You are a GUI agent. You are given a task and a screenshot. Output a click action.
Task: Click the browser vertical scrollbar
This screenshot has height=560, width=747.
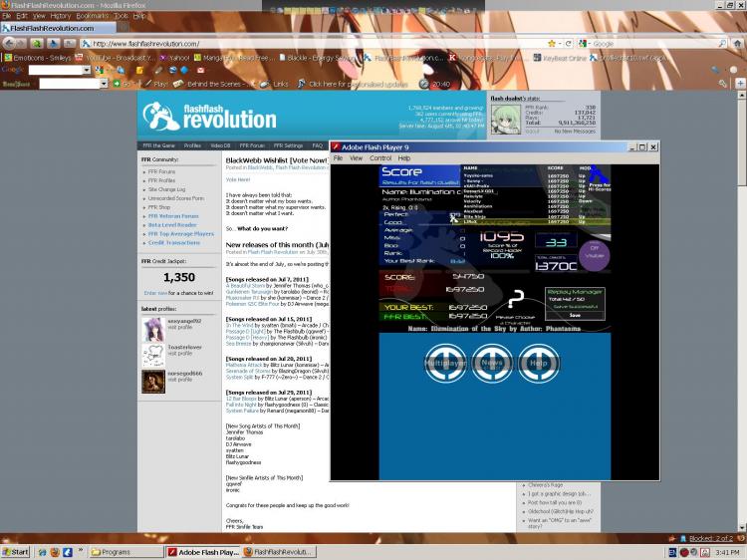742,311
